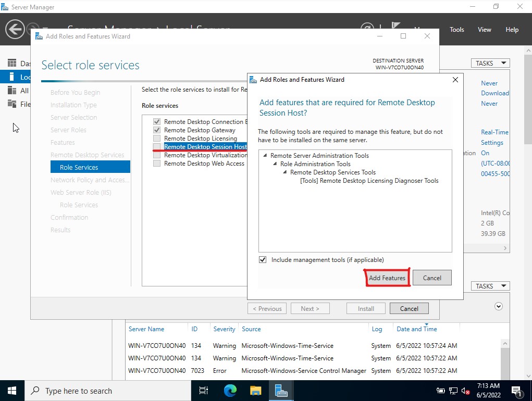This screenshot has height=401, width=532.
Task: Select the Error event row 7023
Action: (292, 370)
